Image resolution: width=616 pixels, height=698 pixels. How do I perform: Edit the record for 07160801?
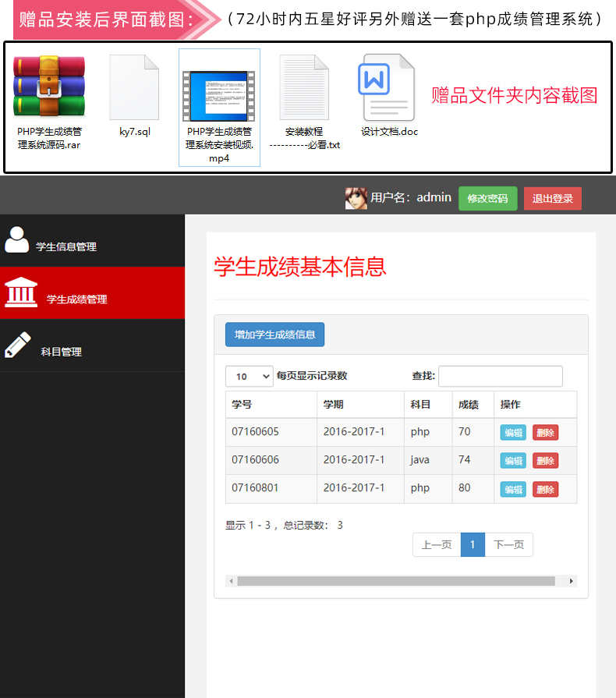click(513, 489)
